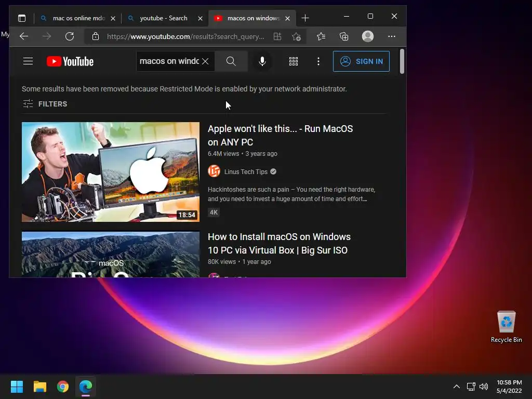The width and height of the screenshot is (532, 399).
Task: Open the Linus Tech Tips video thumbnail
Action: click(x=111, y=172)
